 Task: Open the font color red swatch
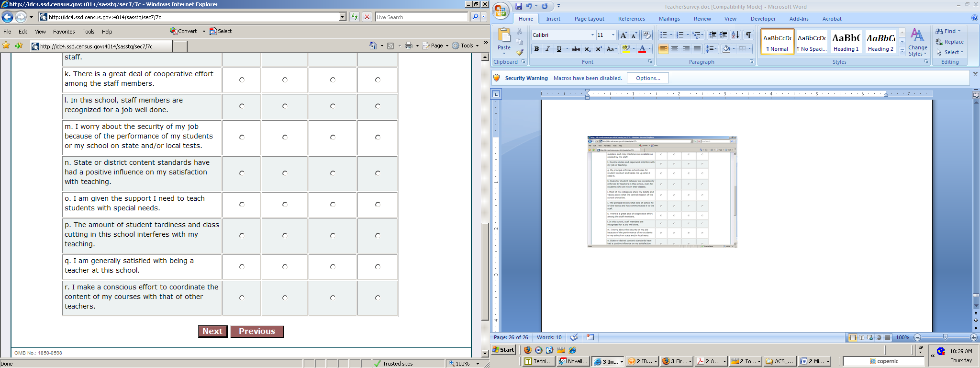(x=642, y=49)
